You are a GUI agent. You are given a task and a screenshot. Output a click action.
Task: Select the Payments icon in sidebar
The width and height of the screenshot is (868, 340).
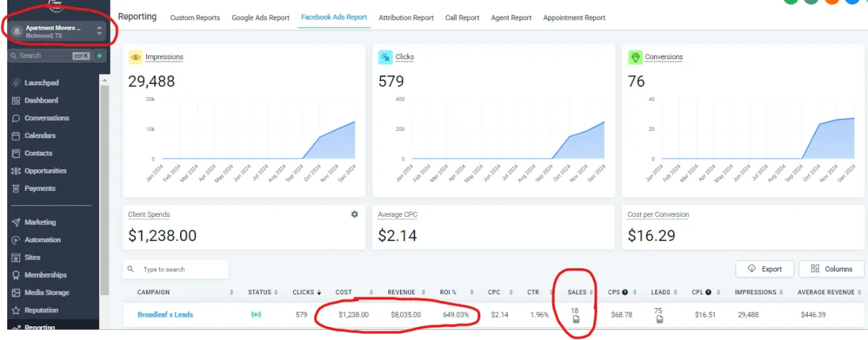pos(16,188)
